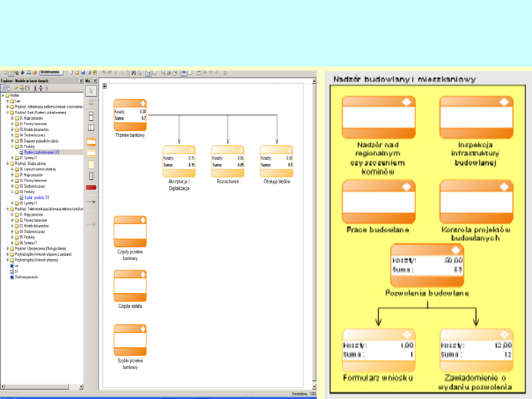Select the vertical split rectangle tool

91,128
